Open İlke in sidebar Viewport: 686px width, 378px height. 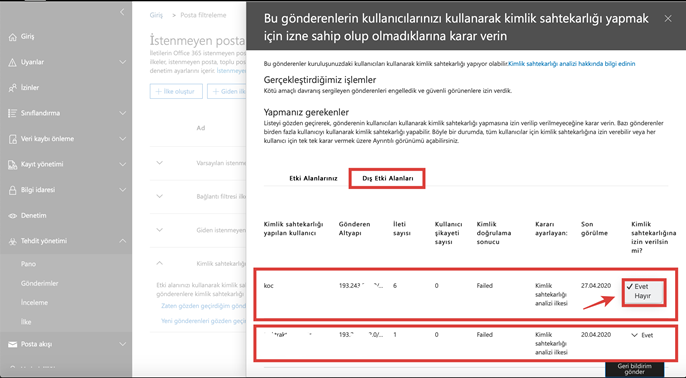(26, 322)
